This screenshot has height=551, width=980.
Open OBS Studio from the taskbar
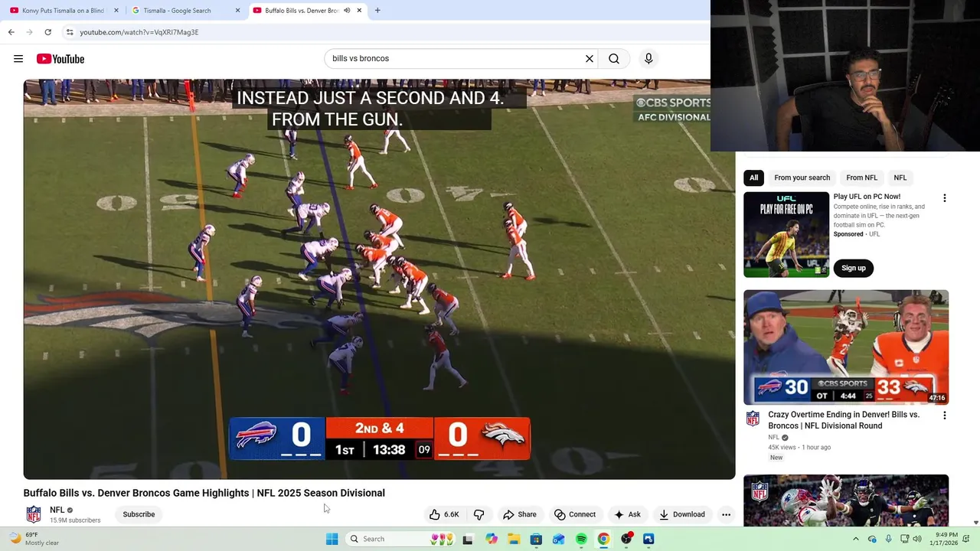[x=627, y=539]
